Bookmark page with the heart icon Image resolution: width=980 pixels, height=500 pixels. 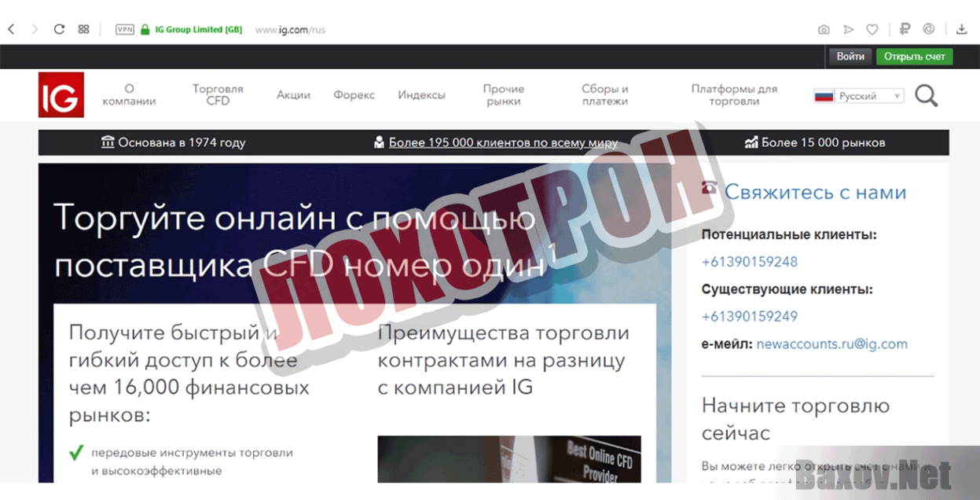pyautogui.click(x=872, y=30)
